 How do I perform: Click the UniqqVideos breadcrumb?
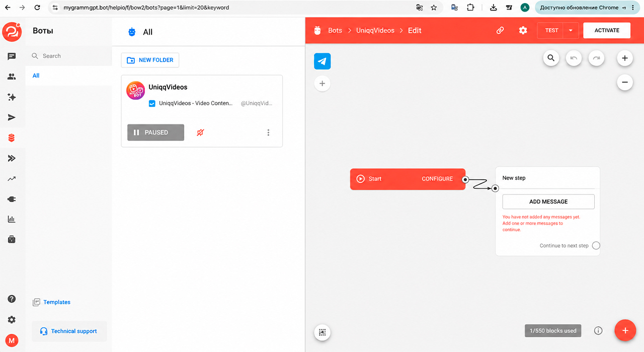pyautogui.click(x=375, y=30)
